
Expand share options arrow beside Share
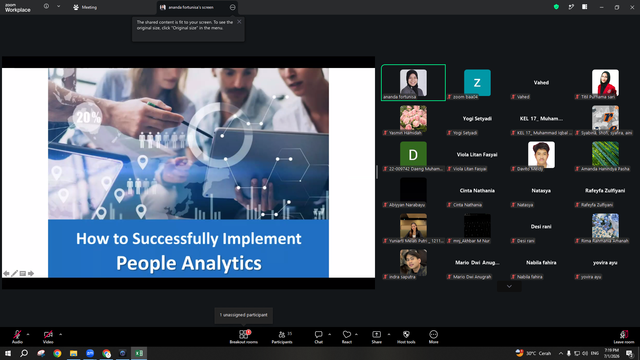[x=389, y=334]
